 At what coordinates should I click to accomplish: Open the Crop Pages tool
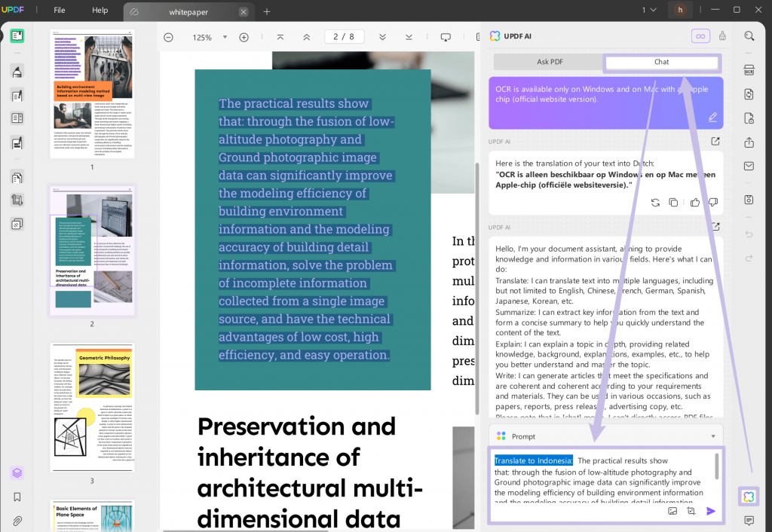17,200
